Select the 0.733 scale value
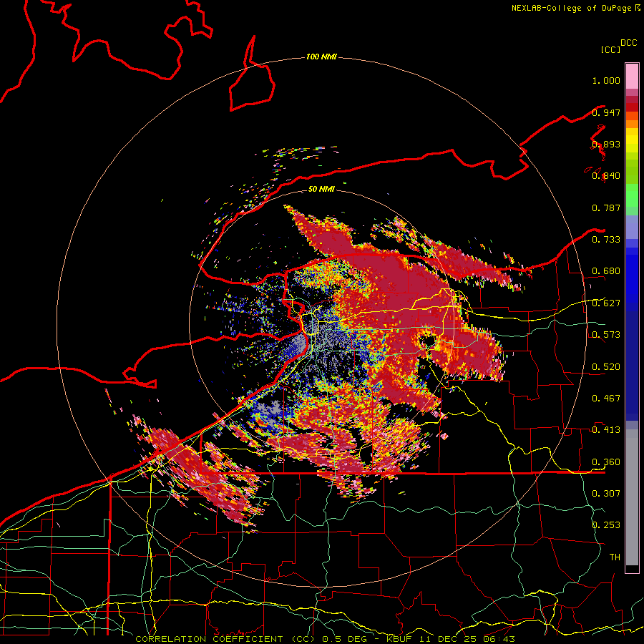The width and height of the screenshot is (644, 644). tap(606, 240)
